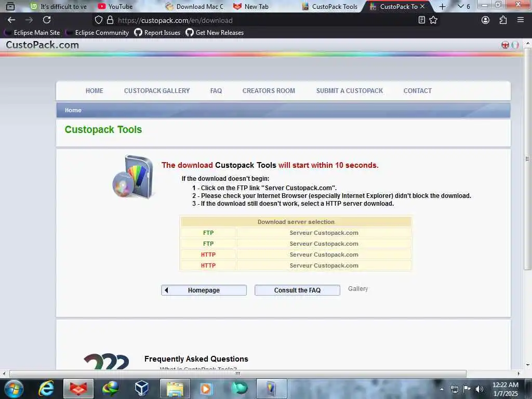Screen dimensions: 532x399
Task: Open the browser hamburger menu
Action: (x=521, y=20)
